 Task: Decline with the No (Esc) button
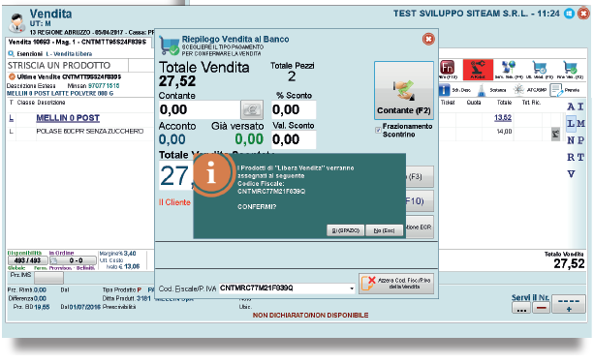[x=384, y=230]
